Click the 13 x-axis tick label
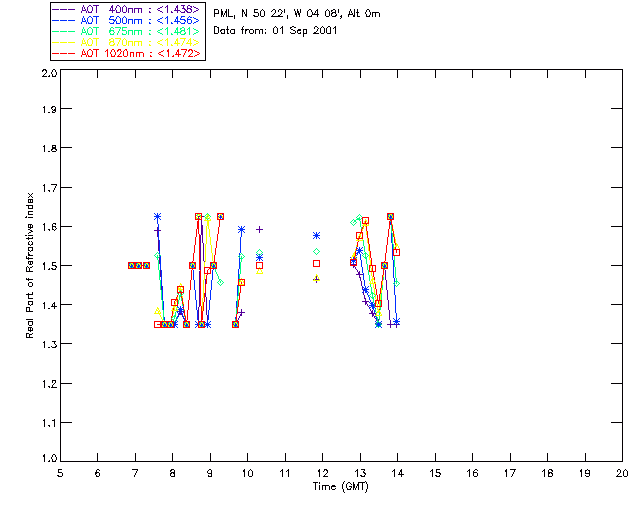Image resolution: width=640 pixels, height=512 pixels. tap(360, 473)
